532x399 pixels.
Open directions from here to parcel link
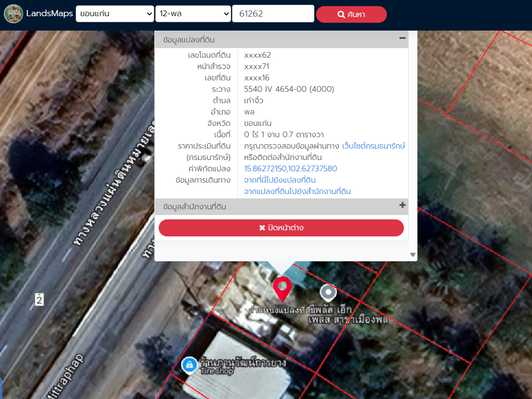pyautogui.click(x=280, y=180)
